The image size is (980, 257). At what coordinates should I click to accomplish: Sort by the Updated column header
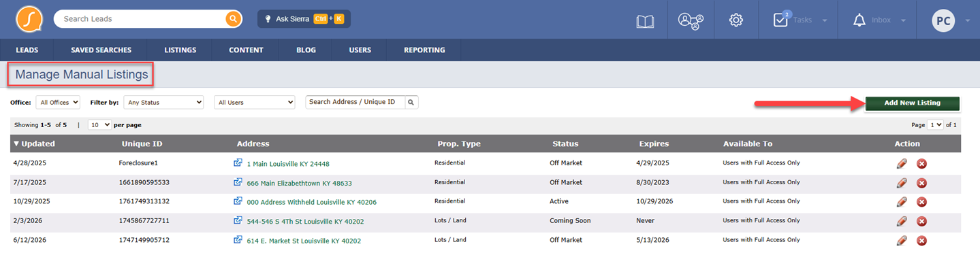pyautogui.click(x=34, y=143)
